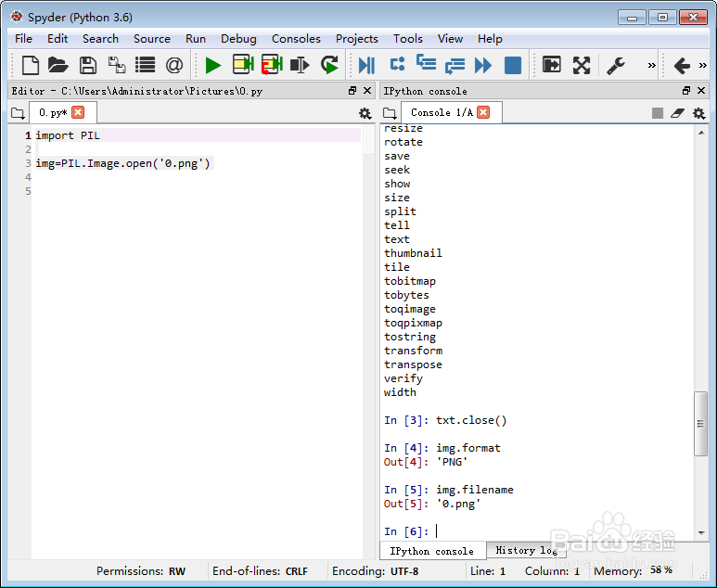The height and width of the screenshot is (588, 717).
Task: Create a new file with toolbar icon
Action: pos(31,65)
